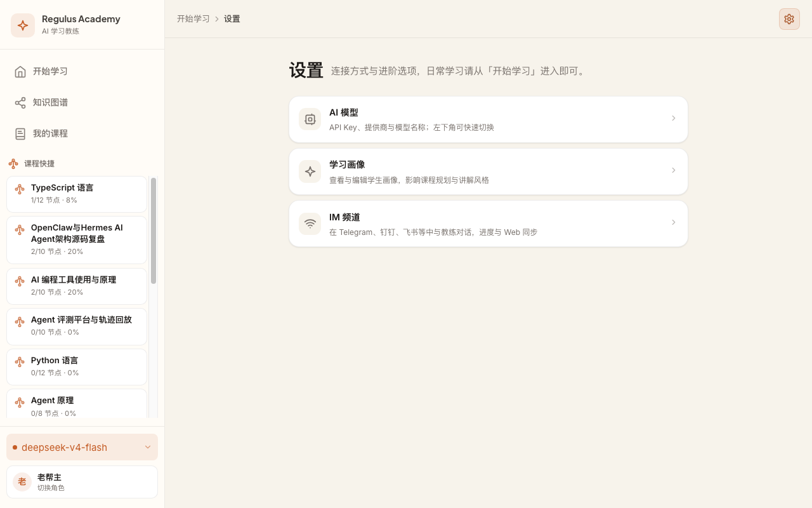Click the home icon beside 开始学习
The width and height of the screenshot is (812, 508).
pyautogui.click(x=20, y=71)
